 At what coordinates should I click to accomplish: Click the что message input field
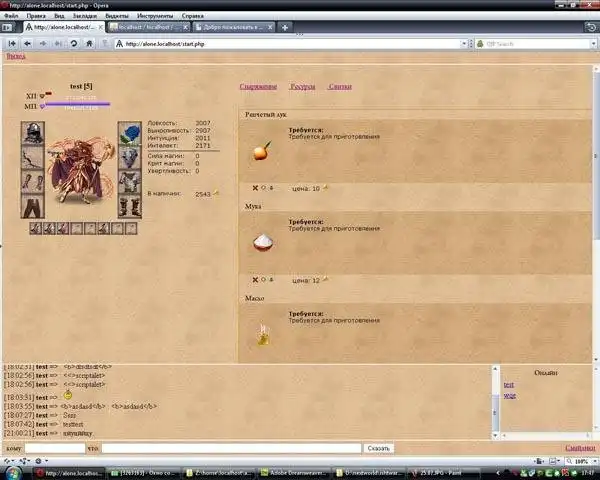(231, 448)
